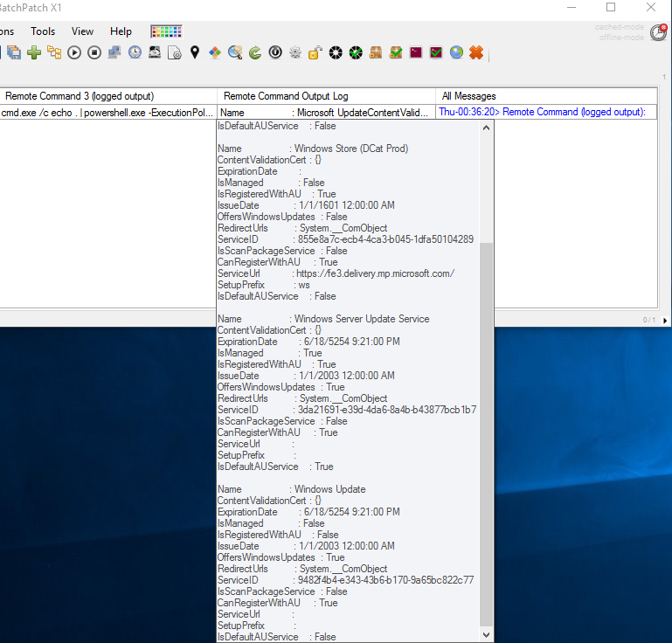Click the 'Name : Windows Update' line
Image resolution: width=672 pixels, height=643 pixels.
pos(291,489)
